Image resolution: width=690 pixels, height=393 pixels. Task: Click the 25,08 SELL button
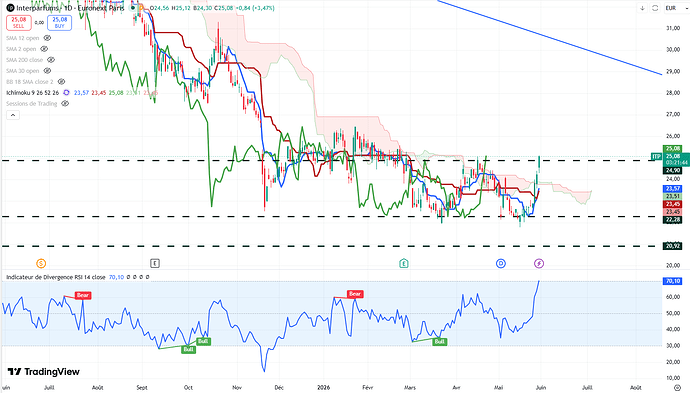click(18, 22)
